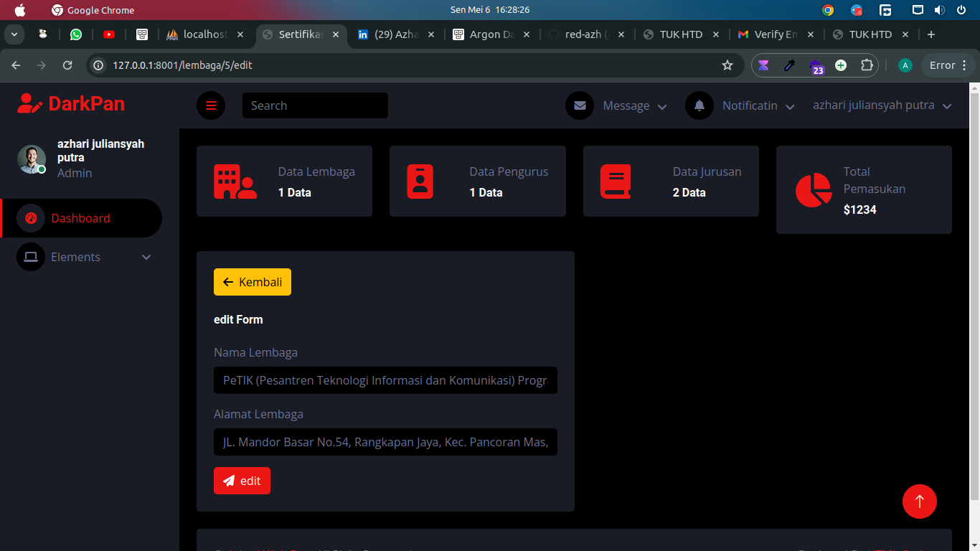
Task: Click the Data Lembaga building icon
Action: click(235, 182)
